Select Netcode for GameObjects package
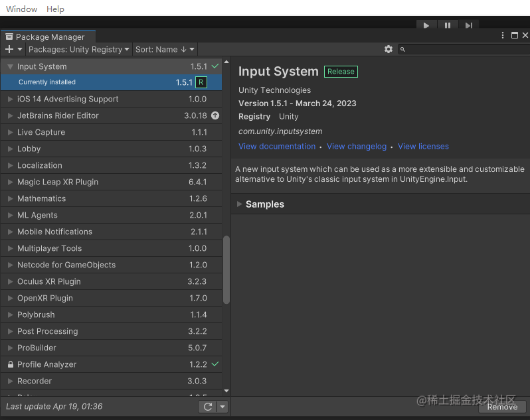Viewport: 530px width, 420px height. (x=111, y=265)
